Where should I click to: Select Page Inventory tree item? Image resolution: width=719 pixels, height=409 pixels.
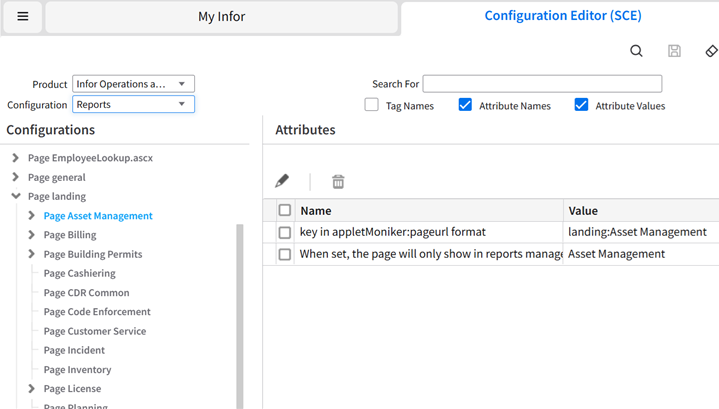pos(77,370)
